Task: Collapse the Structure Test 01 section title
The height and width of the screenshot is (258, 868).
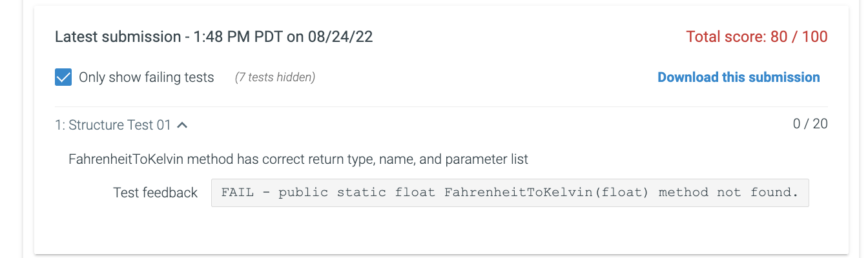Action: coord(120,125)
